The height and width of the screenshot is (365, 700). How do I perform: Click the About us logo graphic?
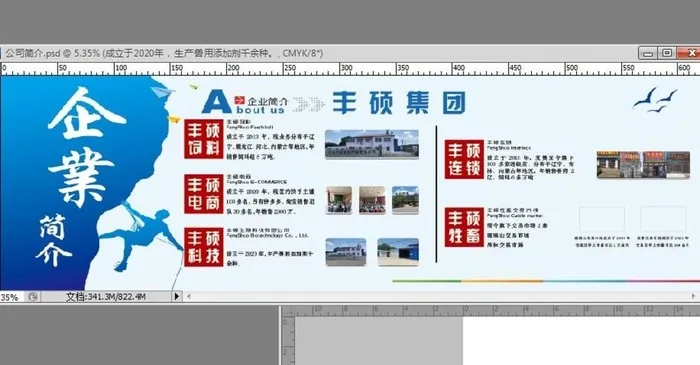(x=245, y=102)
